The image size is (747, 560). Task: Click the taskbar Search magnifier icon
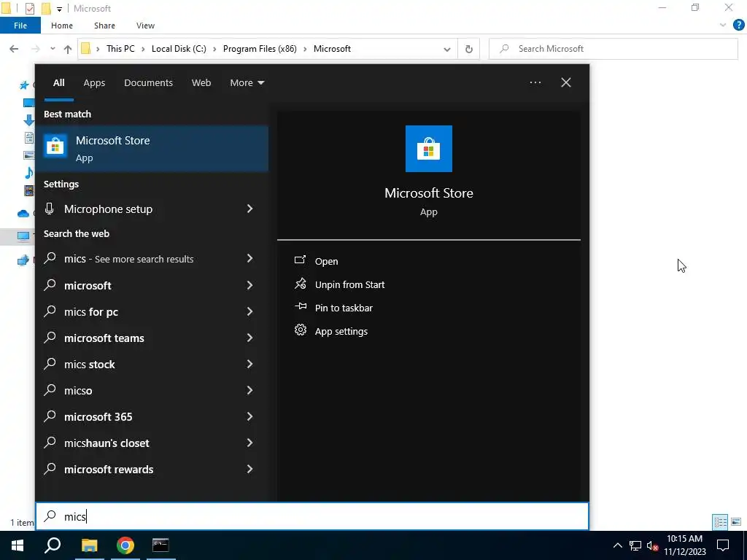click(x=53, y=545)
